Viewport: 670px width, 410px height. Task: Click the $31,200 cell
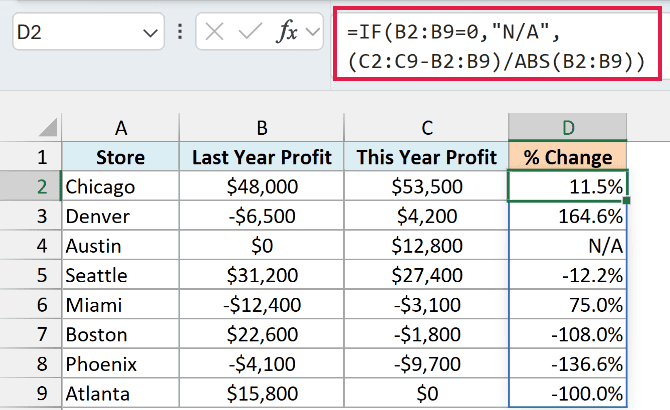262,275
